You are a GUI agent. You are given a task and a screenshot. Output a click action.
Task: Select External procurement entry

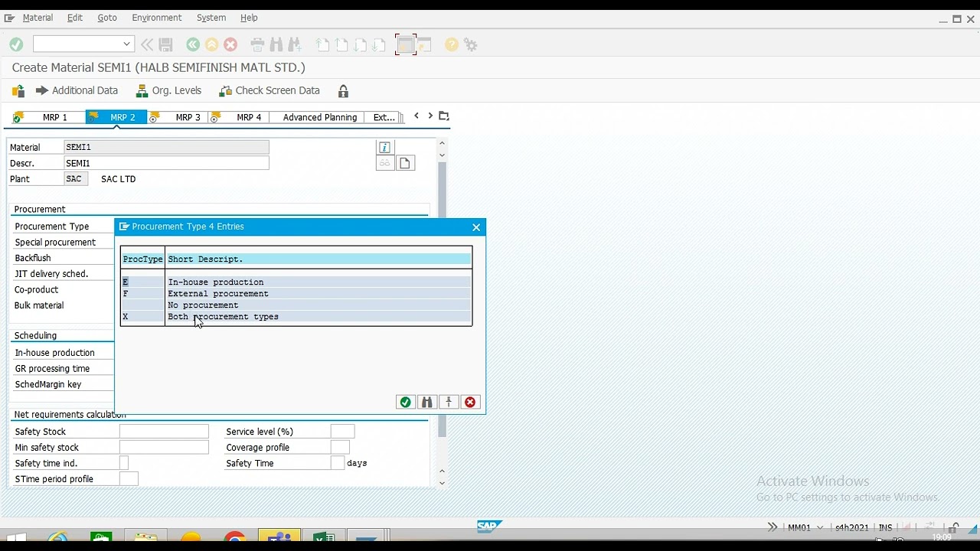click(x=296, y=294)
